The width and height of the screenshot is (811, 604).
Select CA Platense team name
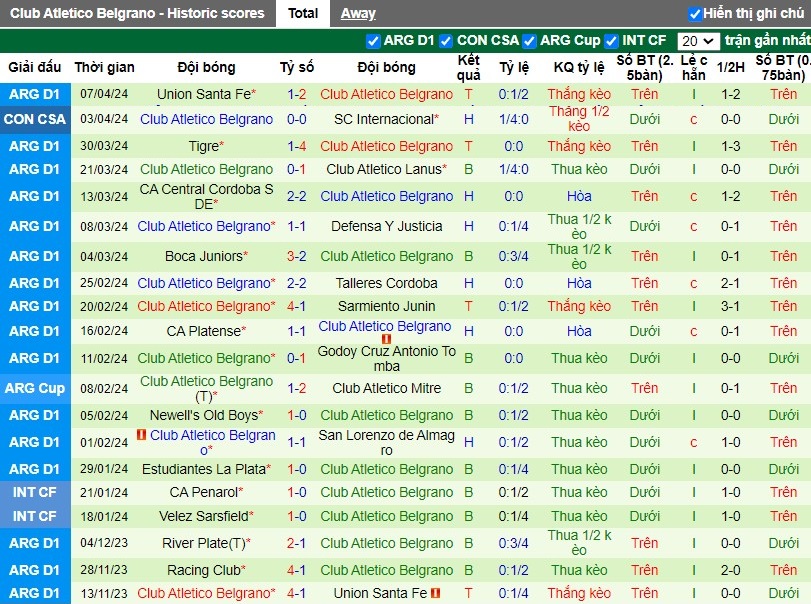click(x=206, y=331)
